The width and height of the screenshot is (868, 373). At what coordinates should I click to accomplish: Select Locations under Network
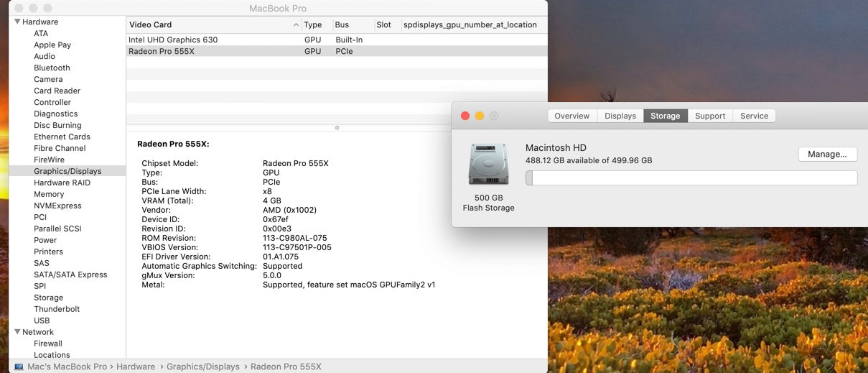[x=52, y=355]
